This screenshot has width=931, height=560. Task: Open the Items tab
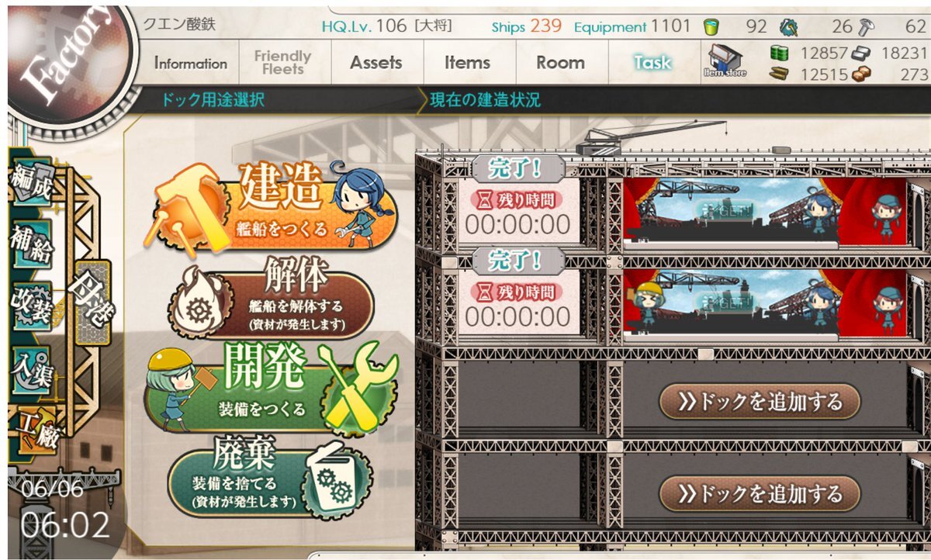pos(467,63)
